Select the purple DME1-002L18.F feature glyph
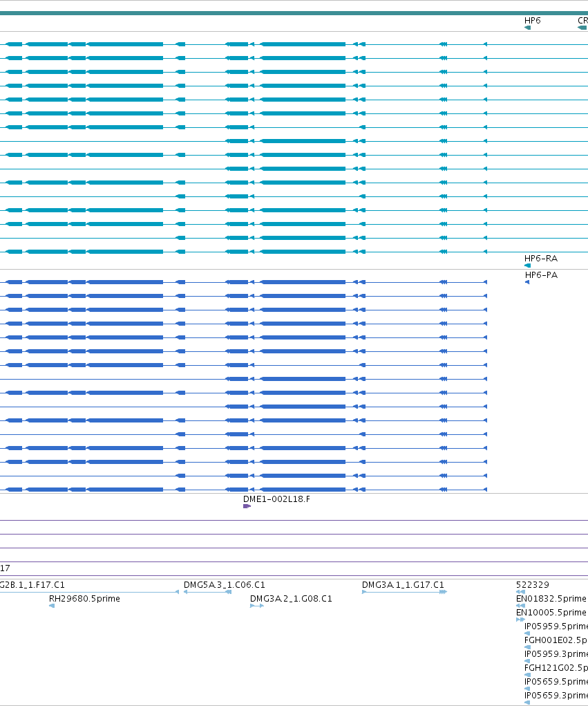The image size is (588, 706). pos(247,507)
